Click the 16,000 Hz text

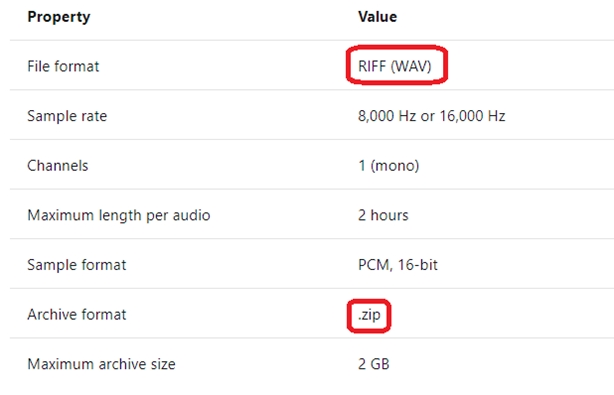(472, 116)
